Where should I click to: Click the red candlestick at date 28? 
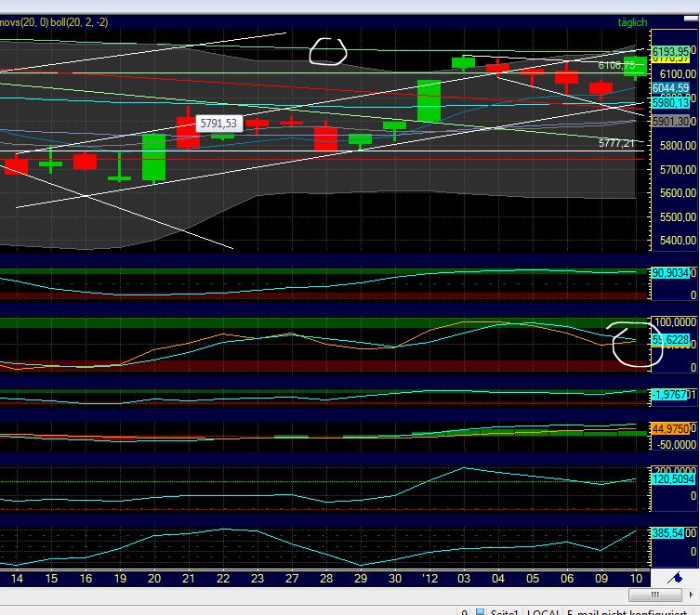(x=325, y=138)
